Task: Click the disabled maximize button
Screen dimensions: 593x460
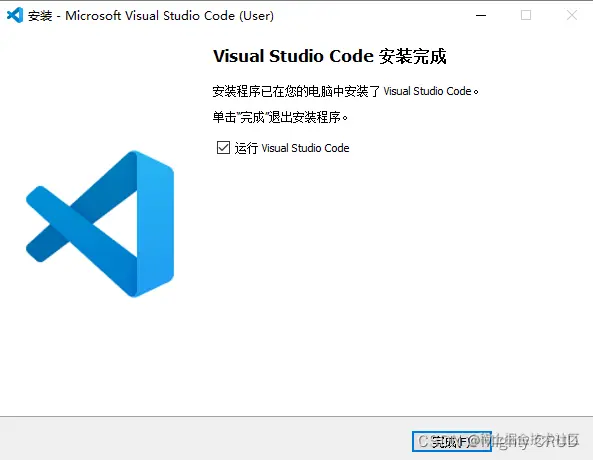Action: [x=526, y=16]
